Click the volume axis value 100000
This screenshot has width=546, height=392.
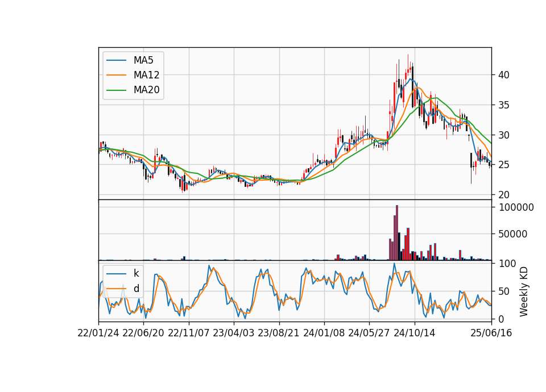coord(516,208)
